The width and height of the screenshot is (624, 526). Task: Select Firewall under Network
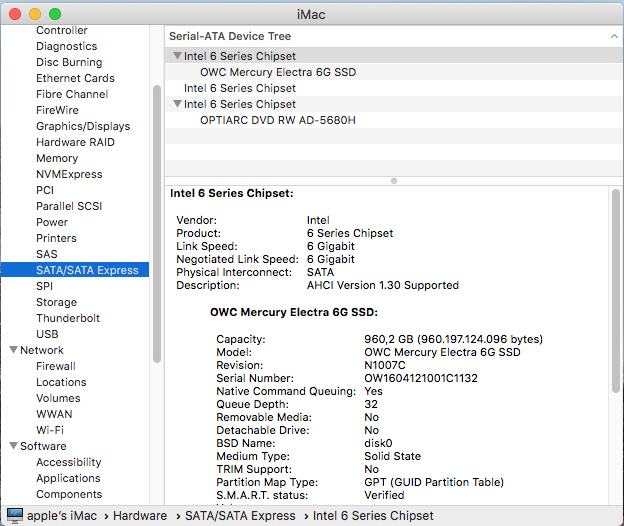click(57, 366)
